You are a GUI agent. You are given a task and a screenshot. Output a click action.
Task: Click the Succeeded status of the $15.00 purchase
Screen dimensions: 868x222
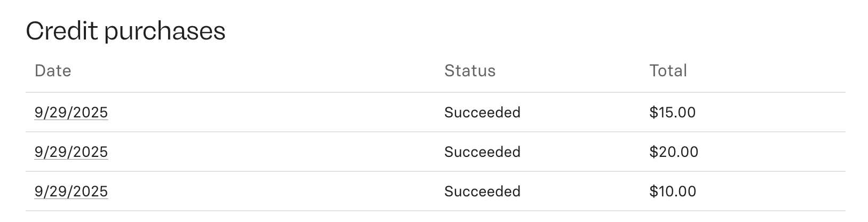tap(482, 113)
